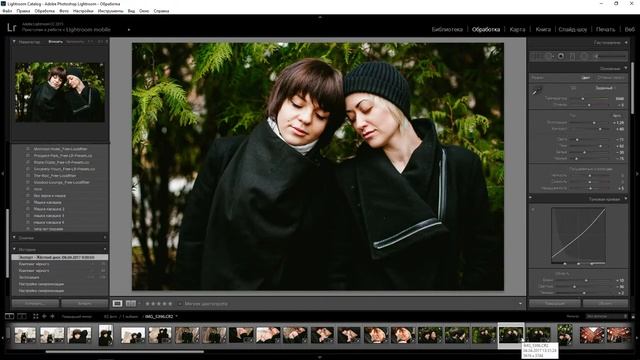The image size is (640, 360).
Task: Select the Spot Removal tool
Action: tap(549, 56)
